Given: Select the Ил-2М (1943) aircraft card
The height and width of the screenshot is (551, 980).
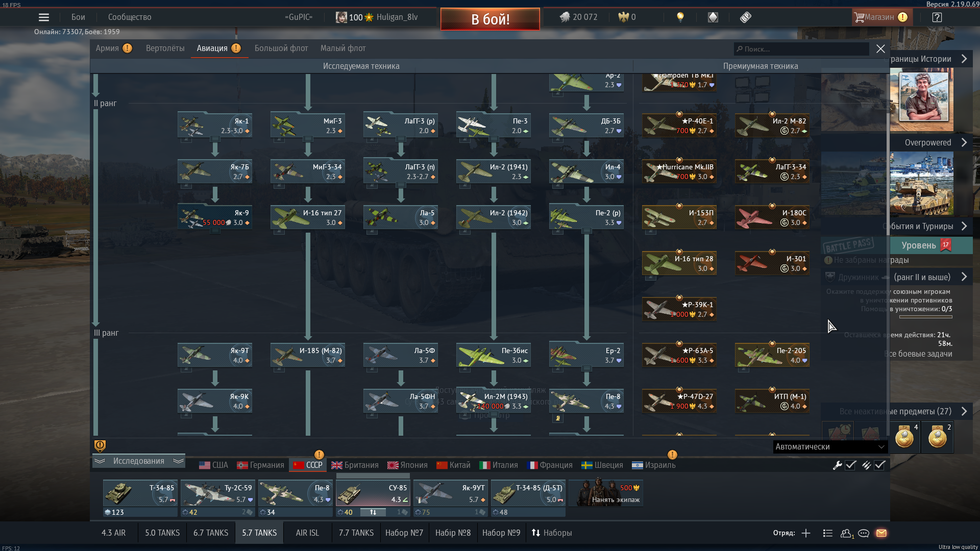Looking at the screenshot, I should point(494,400).
